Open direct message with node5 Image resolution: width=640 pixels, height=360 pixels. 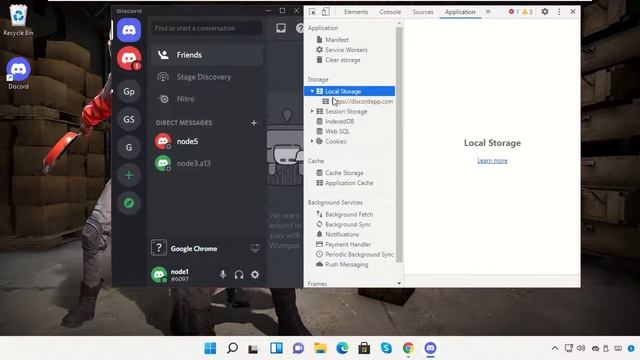click(207, 141)
